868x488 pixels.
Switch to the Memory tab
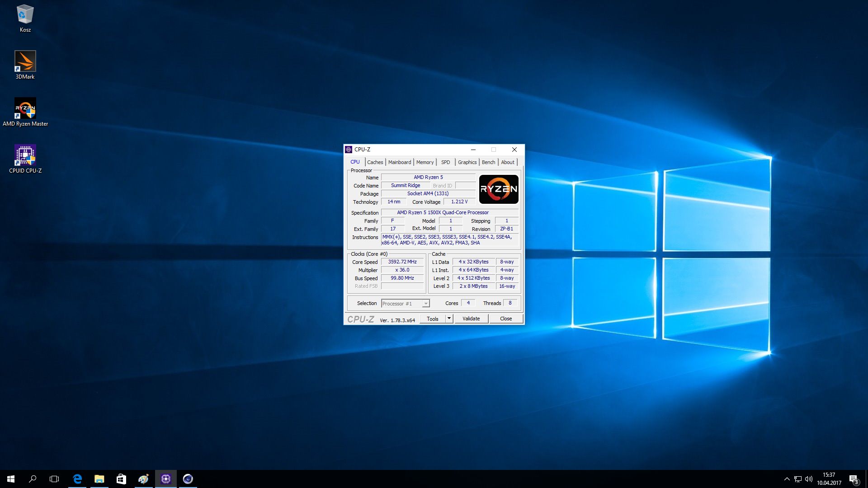tap(425, 162)
